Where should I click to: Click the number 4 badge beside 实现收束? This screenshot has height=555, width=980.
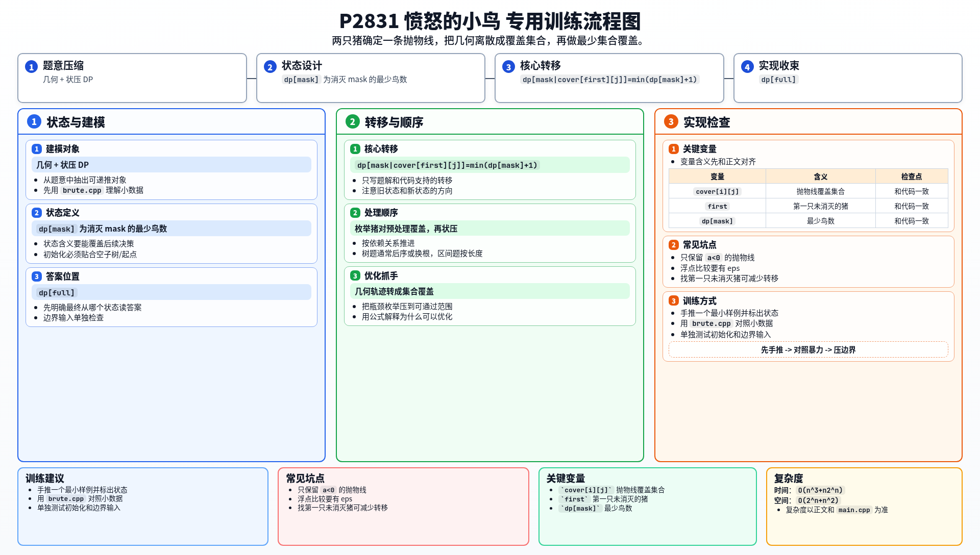tap(747, 67)
